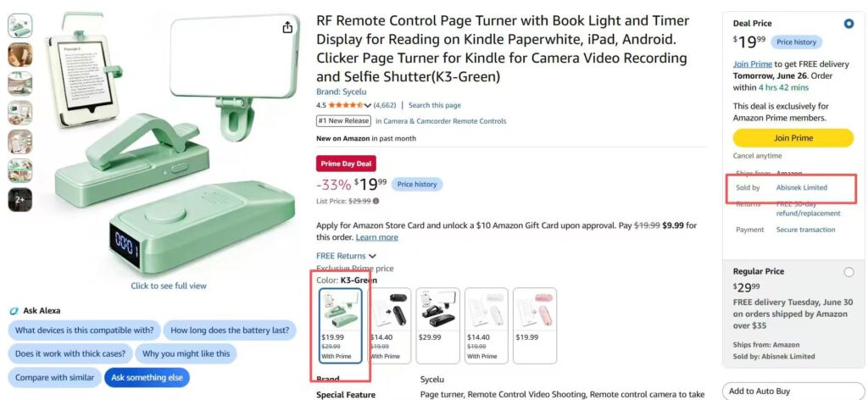Select the Deal Price radio button
The image size is (868, 400).
[x=849, y=24]
